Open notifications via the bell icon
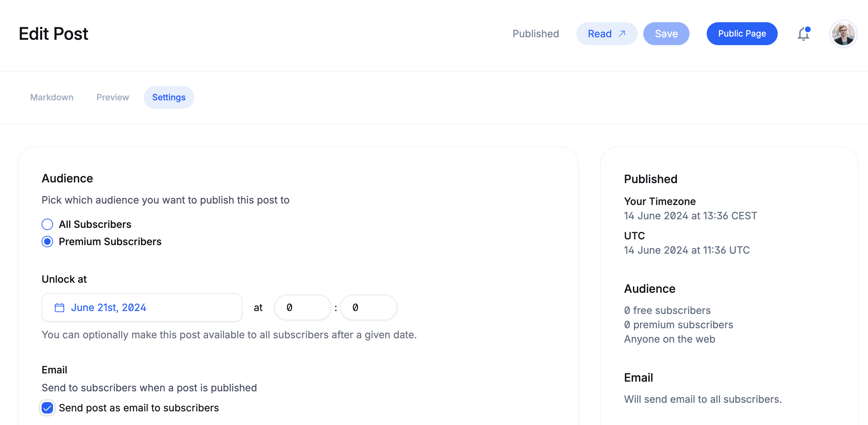Image resolution: width=868 pixels, height=425 pixels. tap(803, 34)
